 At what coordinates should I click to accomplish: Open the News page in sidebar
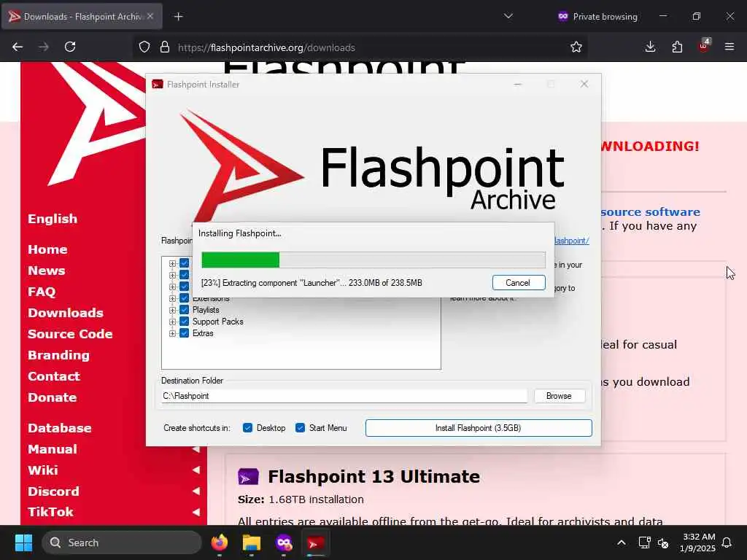tap(46, 271)
